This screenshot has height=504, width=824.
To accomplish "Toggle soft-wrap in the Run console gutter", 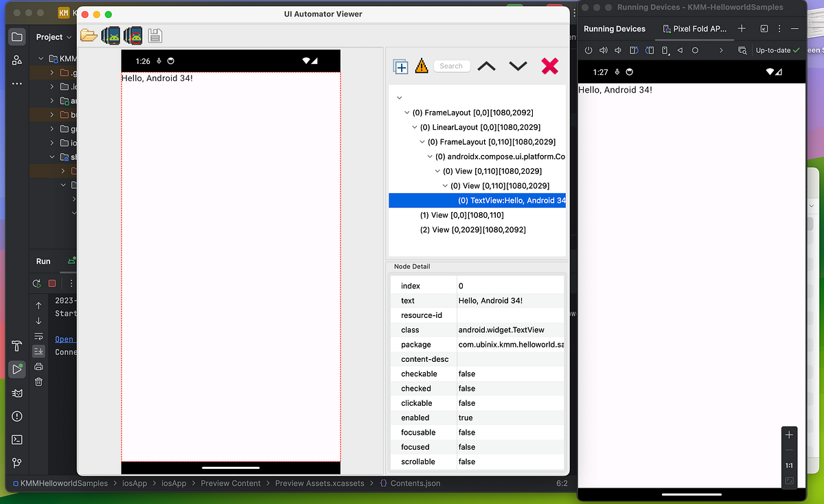I will [39, 336].
